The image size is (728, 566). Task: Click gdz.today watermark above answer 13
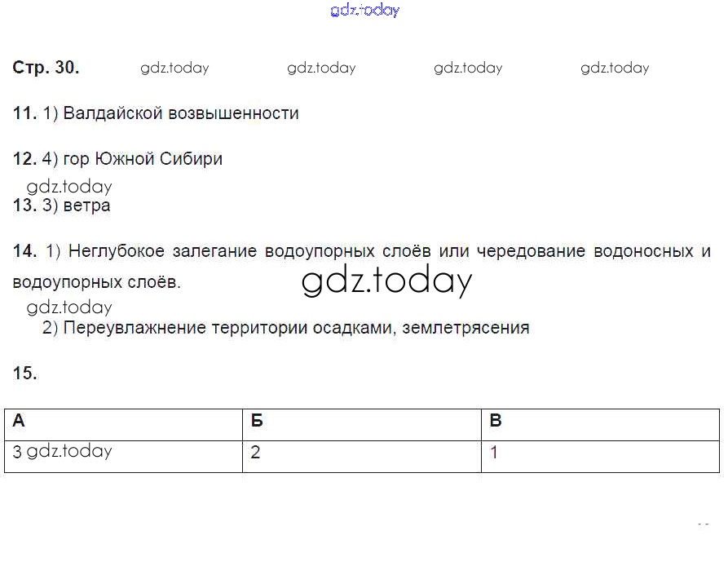click(69, 187)
